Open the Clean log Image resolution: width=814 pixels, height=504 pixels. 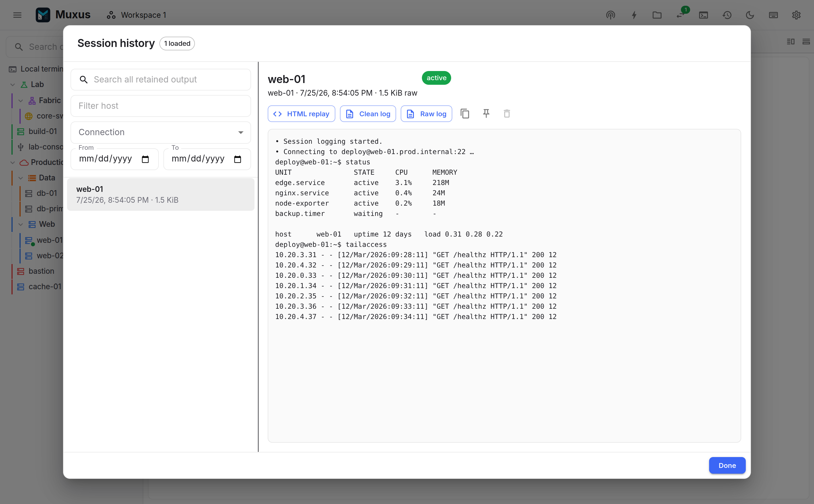[x=368, y=114]
